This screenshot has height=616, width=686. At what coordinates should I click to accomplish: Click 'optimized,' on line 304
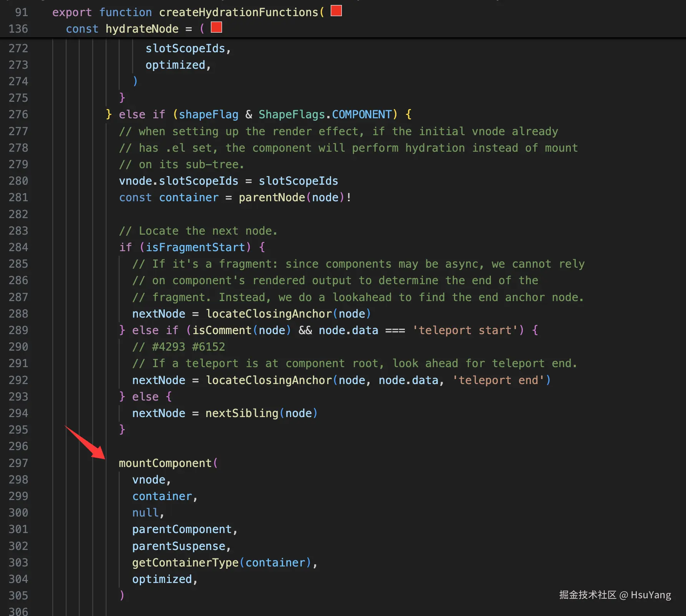tap(165, 579)
